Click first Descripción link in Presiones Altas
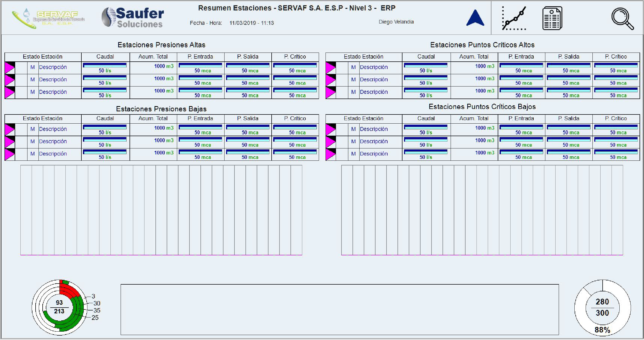 [53, 67]
